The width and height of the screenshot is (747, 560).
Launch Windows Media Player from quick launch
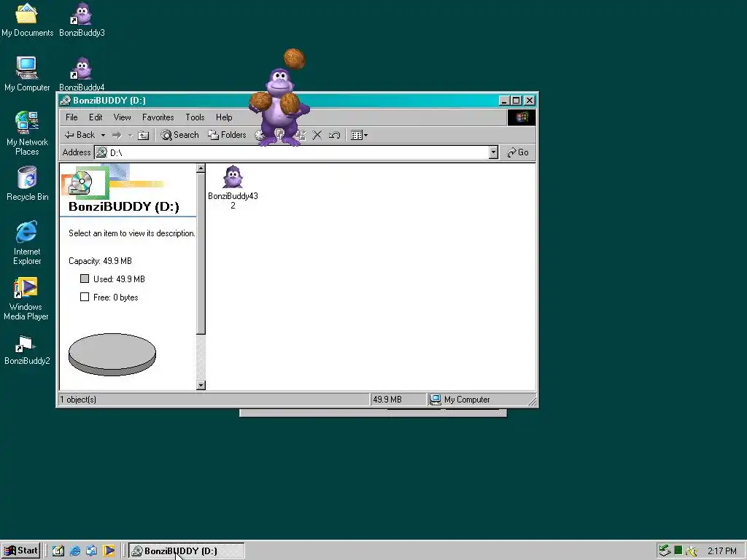109,551
